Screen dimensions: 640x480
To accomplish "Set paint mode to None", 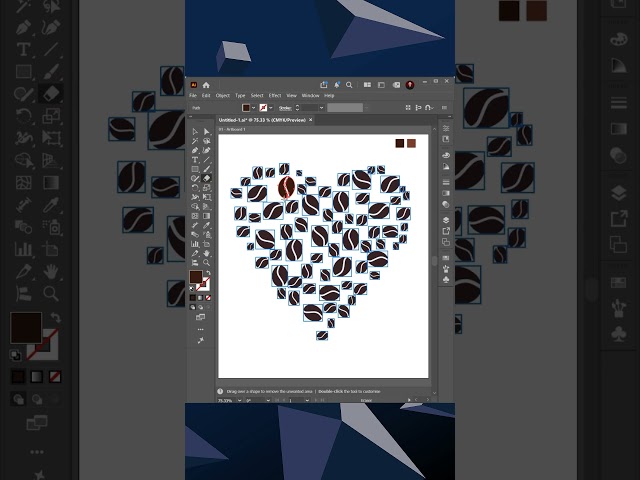I will coord(208,298).
